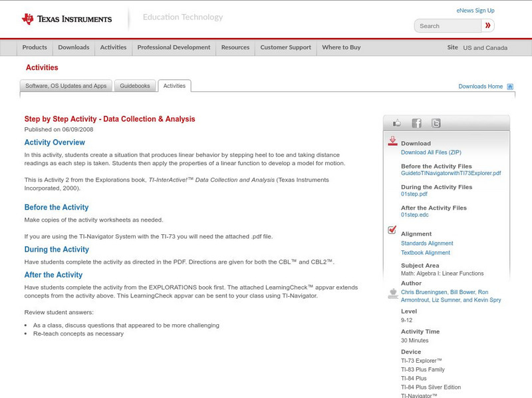The height and width of the screenshot is (398, 532).
Task: Open the 01step.edc file link
Action: point(414,215)
